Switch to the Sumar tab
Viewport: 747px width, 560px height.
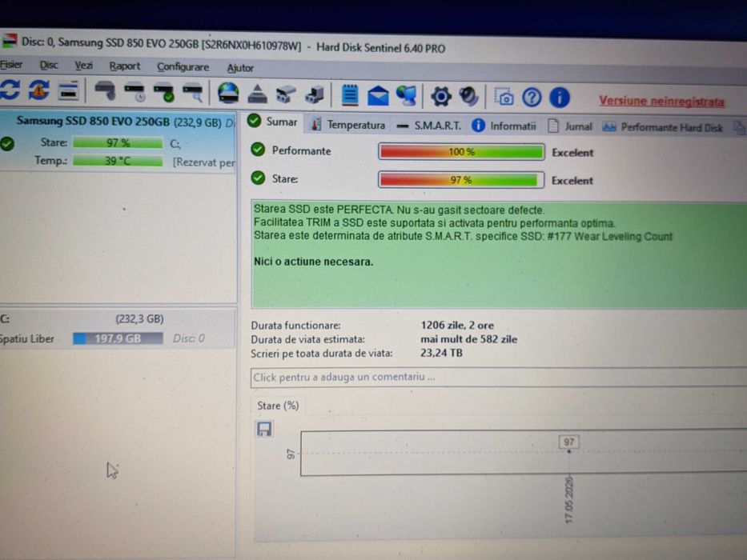point(272,122)
